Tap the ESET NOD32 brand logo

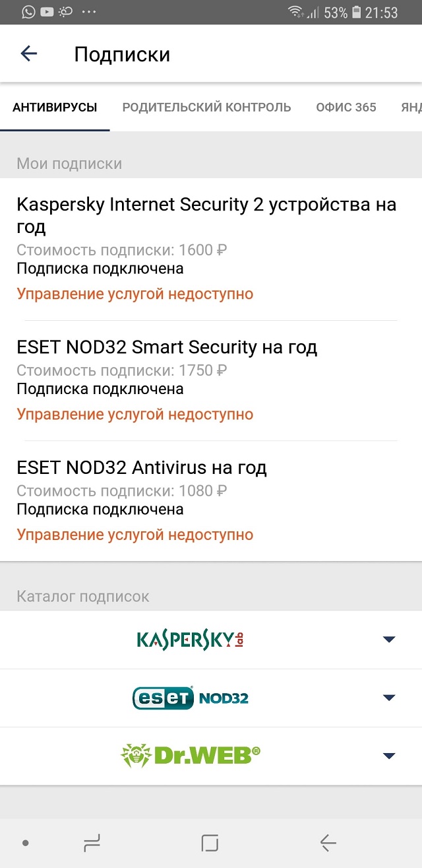coord(191,697)
